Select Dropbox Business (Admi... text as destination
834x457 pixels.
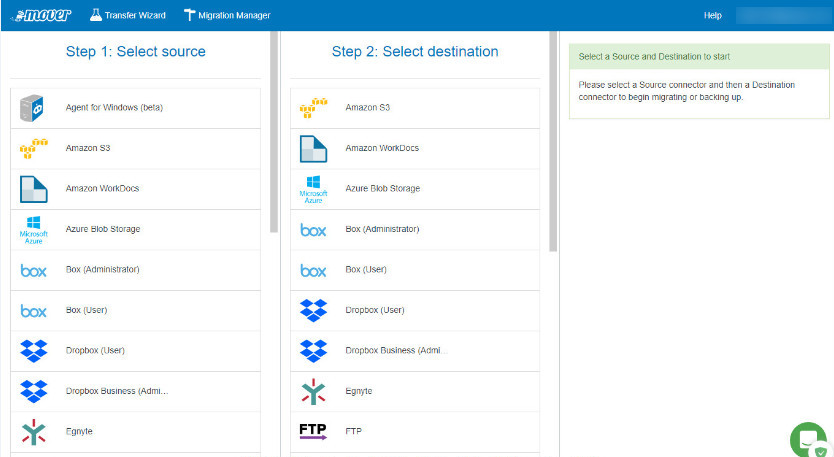tap(397, 350)
